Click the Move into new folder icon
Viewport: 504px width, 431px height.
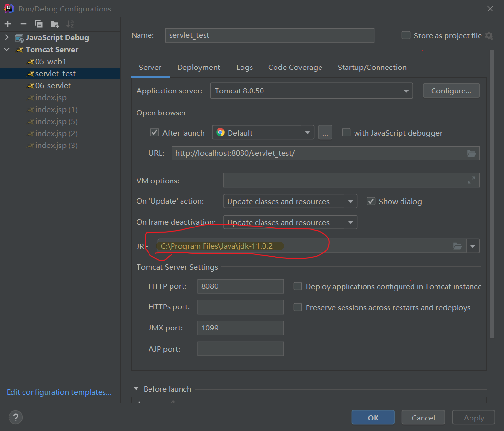pyautogui.click(x=55, y=24)
